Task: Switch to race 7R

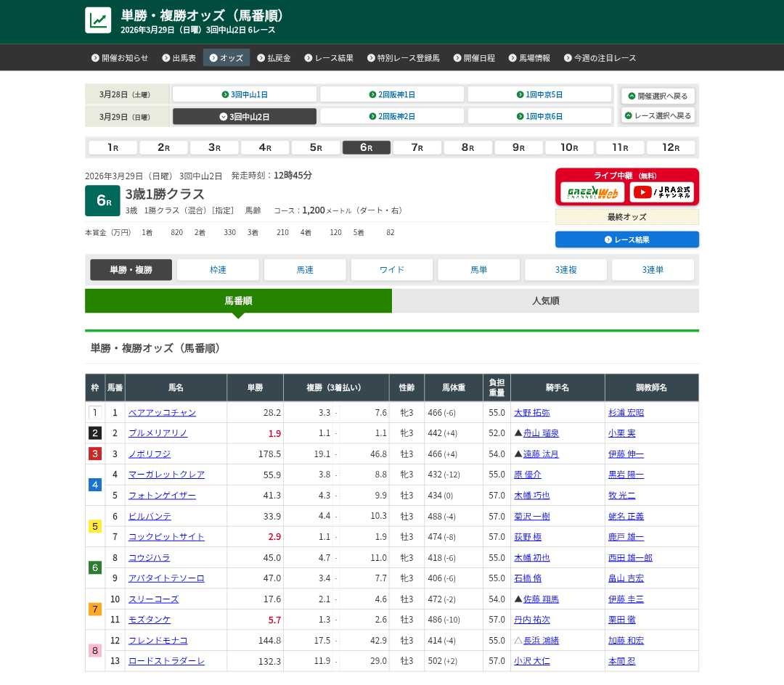Action: point(417,147)
